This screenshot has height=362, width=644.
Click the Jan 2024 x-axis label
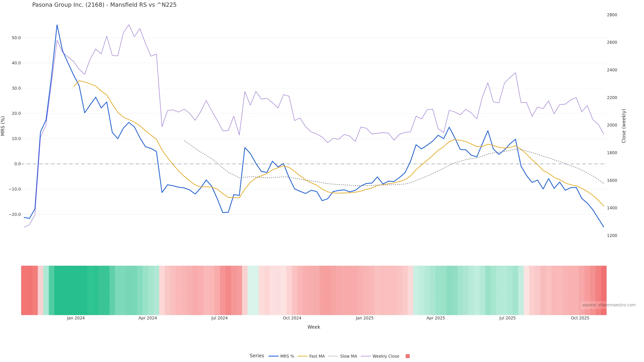click(x=76, y=318)
